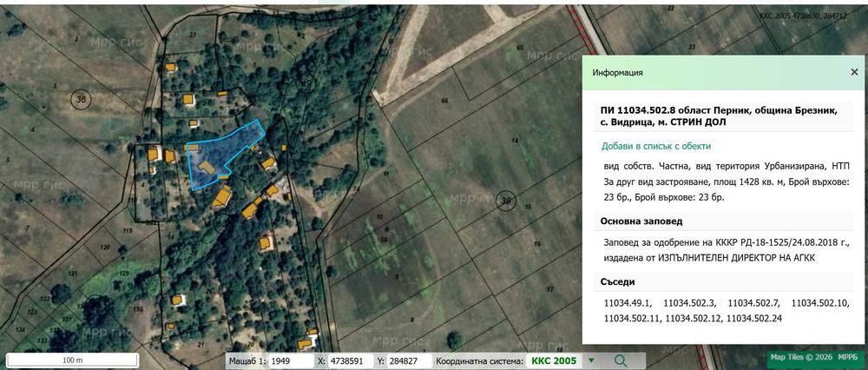The image size is (868, 370).
Task: Focus the X coordinate field 4738591
Action: click(350, 361)
